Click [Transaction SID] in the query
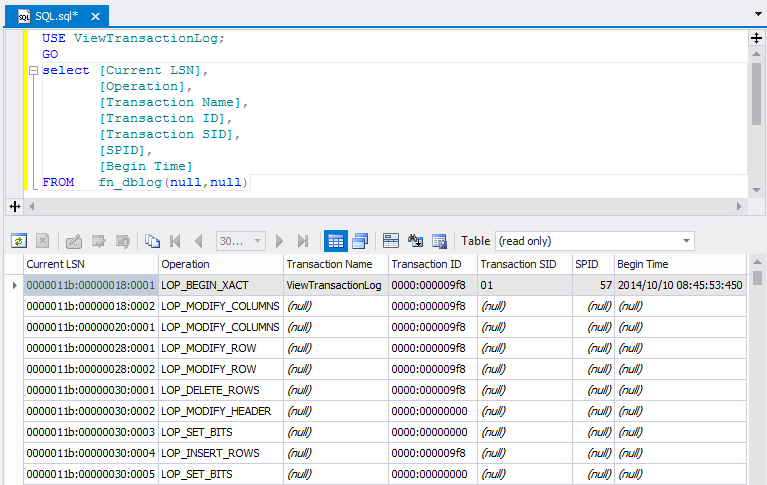Image resolution: width=767 pixels, height=485 pixels. 166,134
